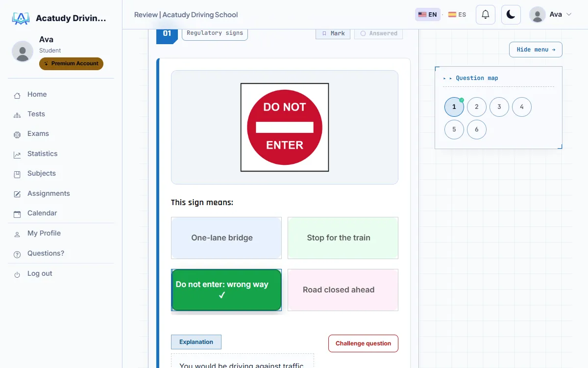Screen dimensions: 588x368
Task: Click the Assignments pencil icon
Action: pos(17,194)
